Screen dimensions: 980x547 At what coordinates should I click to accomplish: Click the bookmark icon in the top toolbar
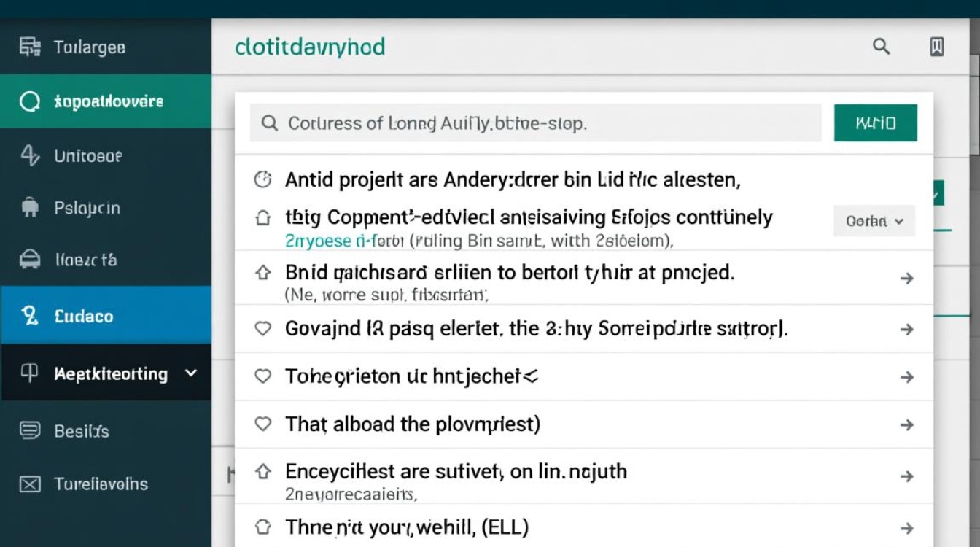tap(938, 46)
